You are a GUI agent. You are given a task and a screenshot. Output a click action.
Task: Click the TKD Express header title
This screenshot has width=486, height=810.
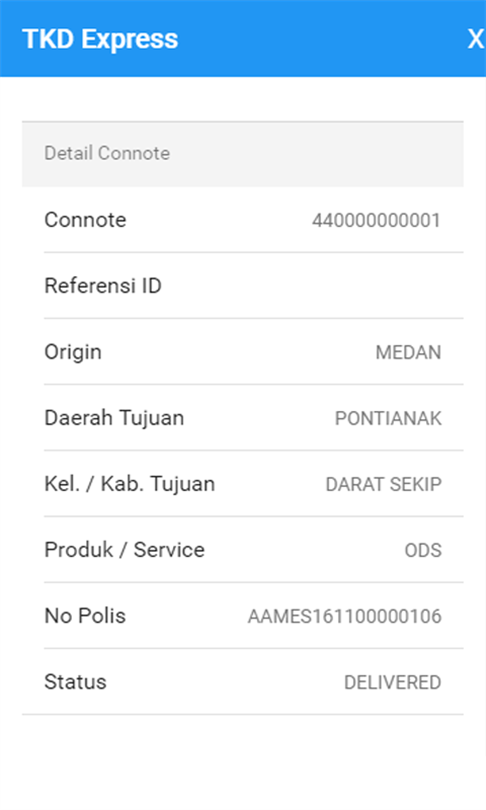(x=100, y=39)
